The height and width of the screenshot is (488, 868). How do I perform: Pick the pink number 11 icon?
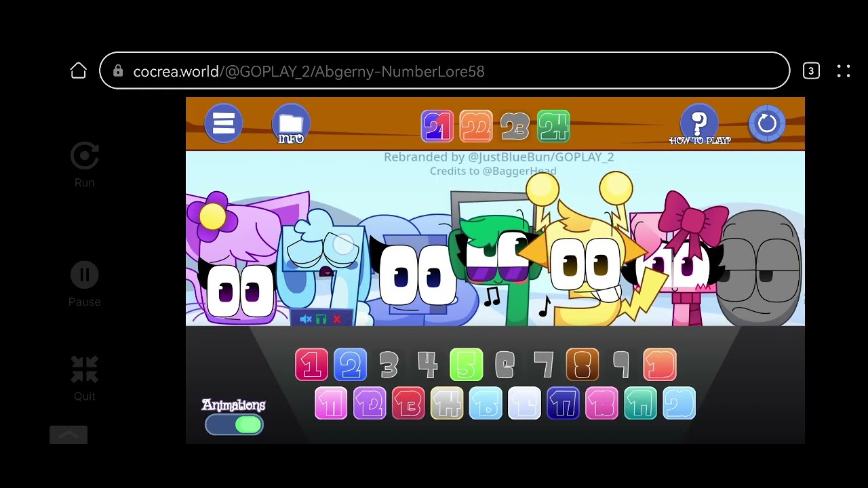[331, 403]
